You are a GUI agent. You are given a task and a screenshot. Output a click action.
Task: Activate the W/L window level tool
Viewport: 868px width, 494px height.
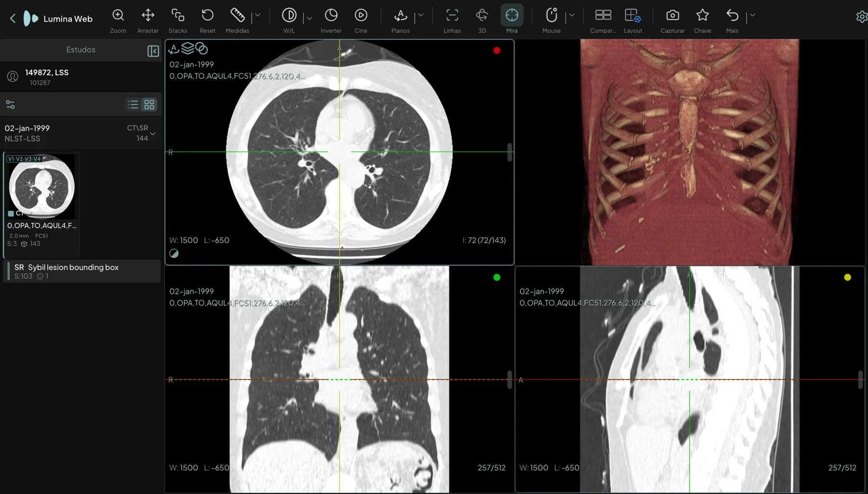click(289, 15)
